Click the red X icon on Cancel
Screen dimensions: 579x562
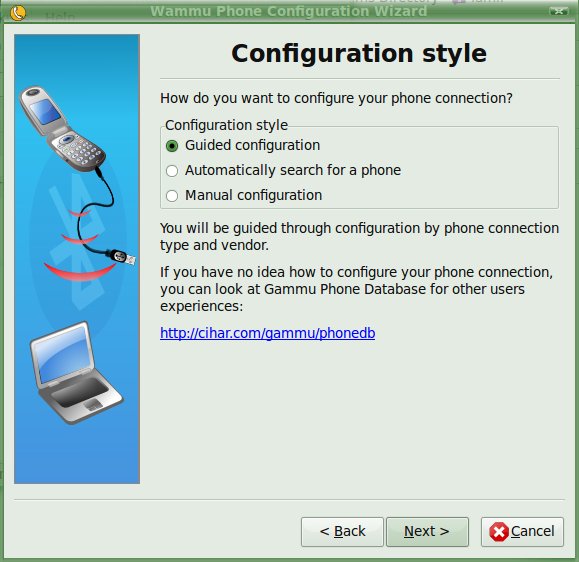[499, 532]
